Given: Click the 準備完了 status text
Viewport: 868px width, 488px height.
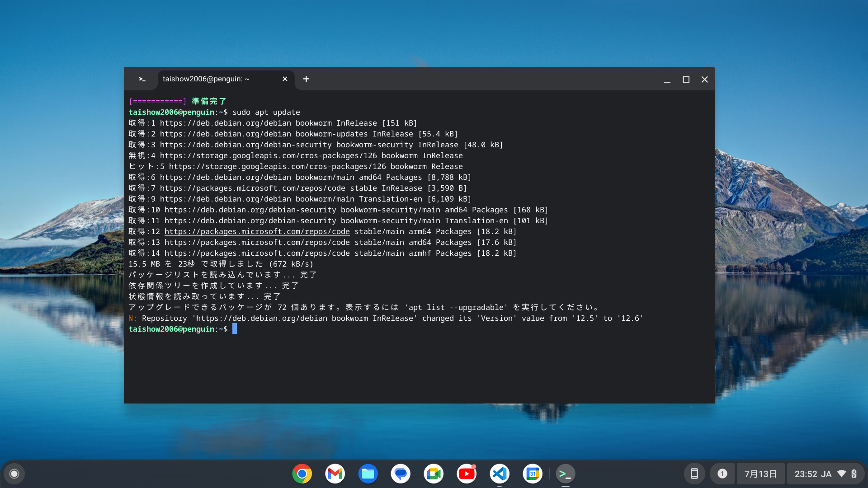Looking at the screenshot, I should (x=209, y=101).
